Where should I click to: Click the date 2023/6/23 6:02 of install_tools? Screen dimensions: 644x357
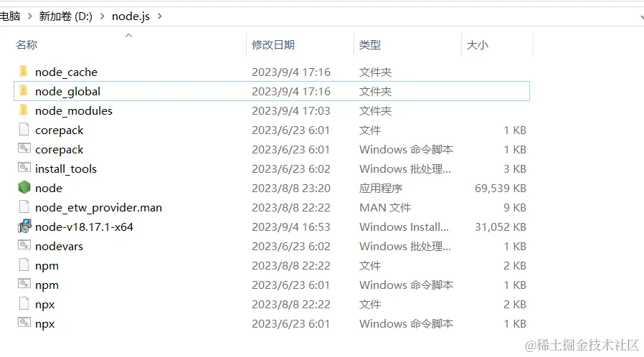290,169
